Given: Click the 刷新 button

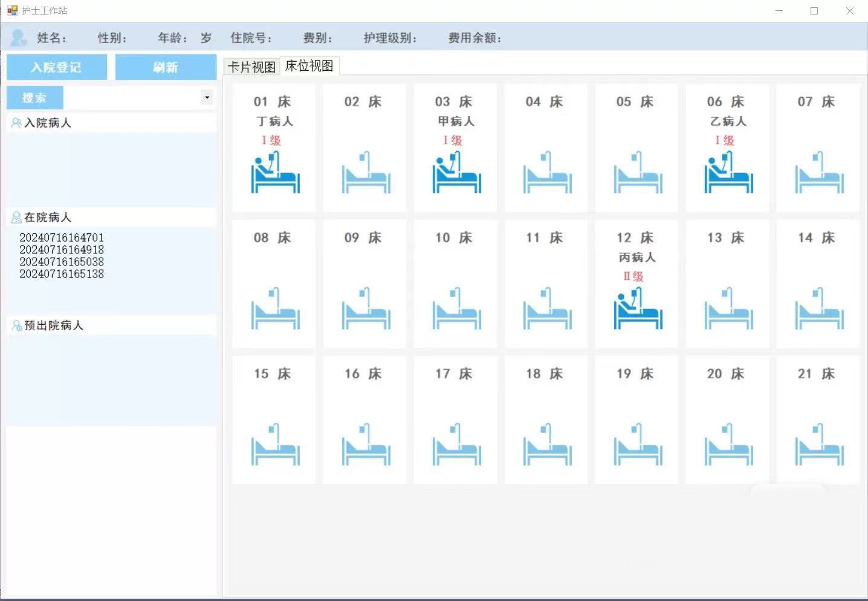Looking at the screenshot, I should [166, 67].
